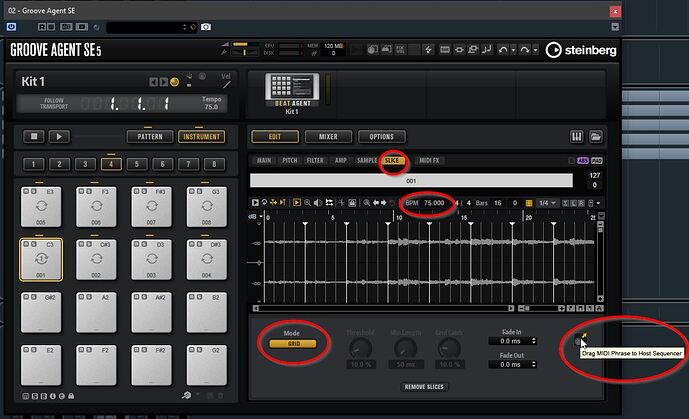Switch to the MIDI FX tab
This screenshot has height=419, width=689.
[x=429, y=160]
